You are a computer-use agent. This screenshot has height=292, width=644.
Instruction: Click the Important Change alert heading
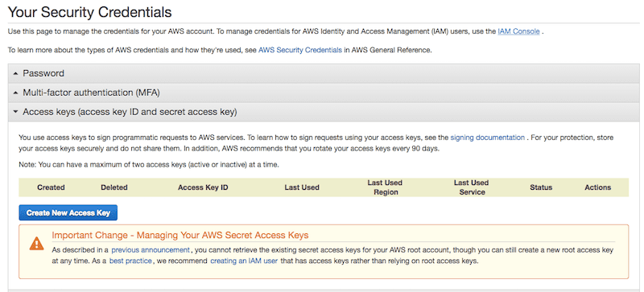(180, 236)
